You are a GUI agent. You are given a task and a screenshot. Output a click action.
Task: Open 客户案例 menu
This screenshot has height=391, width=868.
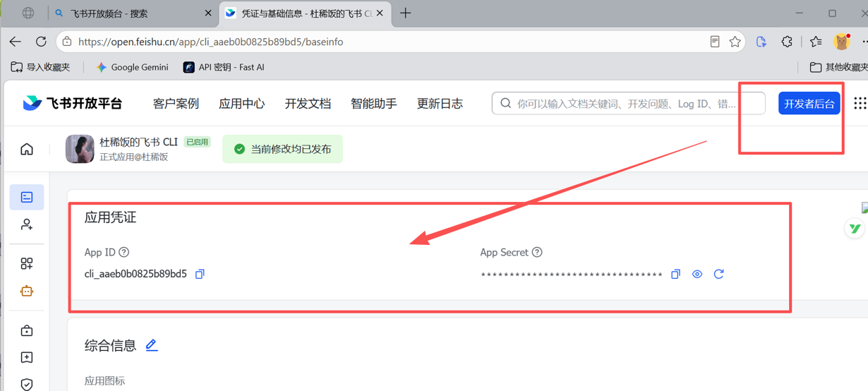pyautogui.click(x=176, y=103)
